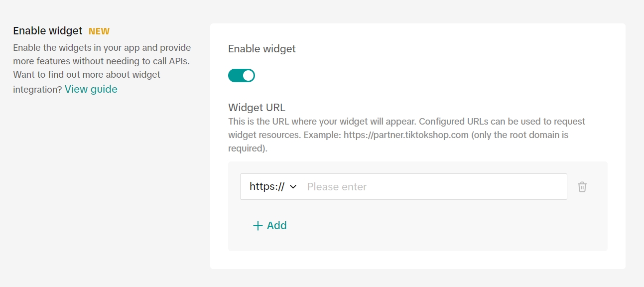Screen dimensions: 644x287
Task: Click the orange NEW badge
Action: (x=99, y=31)
